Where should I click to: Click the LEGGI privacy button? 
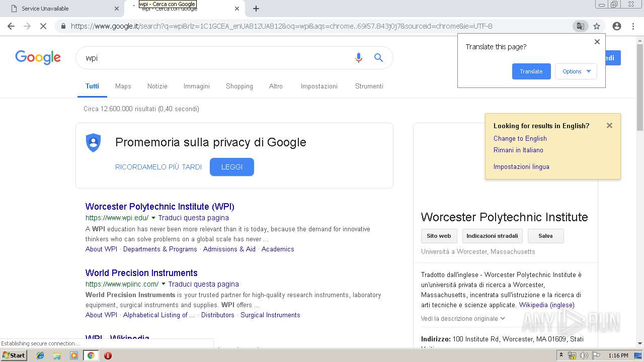(232, 167)
